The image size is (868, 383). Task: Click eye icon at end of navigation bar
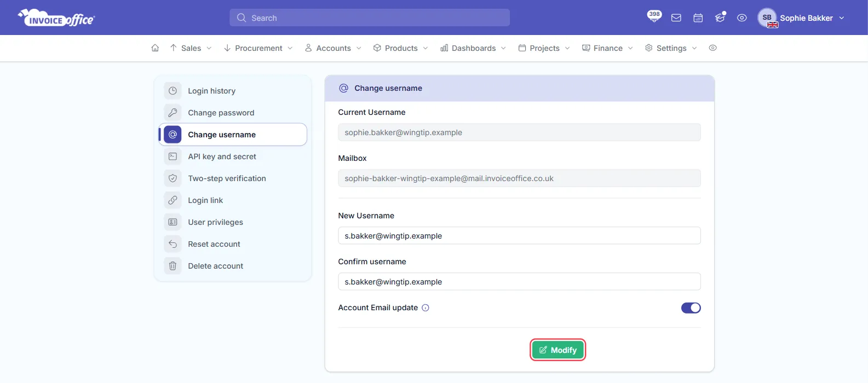[x=712, y=48]
